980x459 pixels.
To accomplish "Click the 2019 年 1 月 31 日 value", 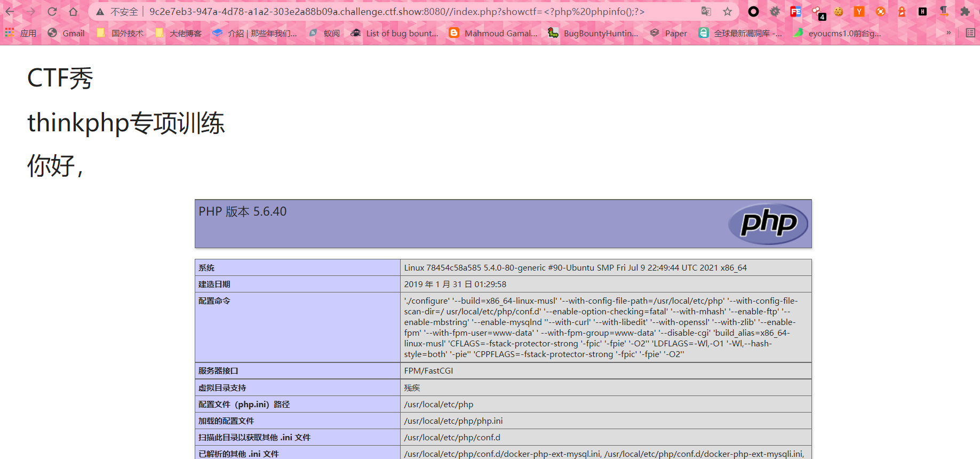I will (x=455, y=284).
